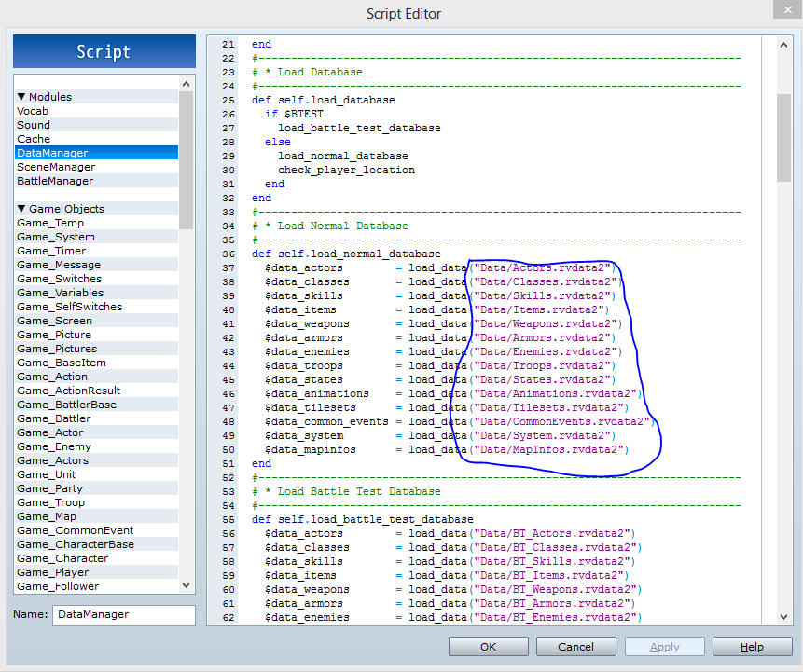Screen dimensions: 803x672
Task: Select the Game Objects section header
Action: [x=97, y=209]
